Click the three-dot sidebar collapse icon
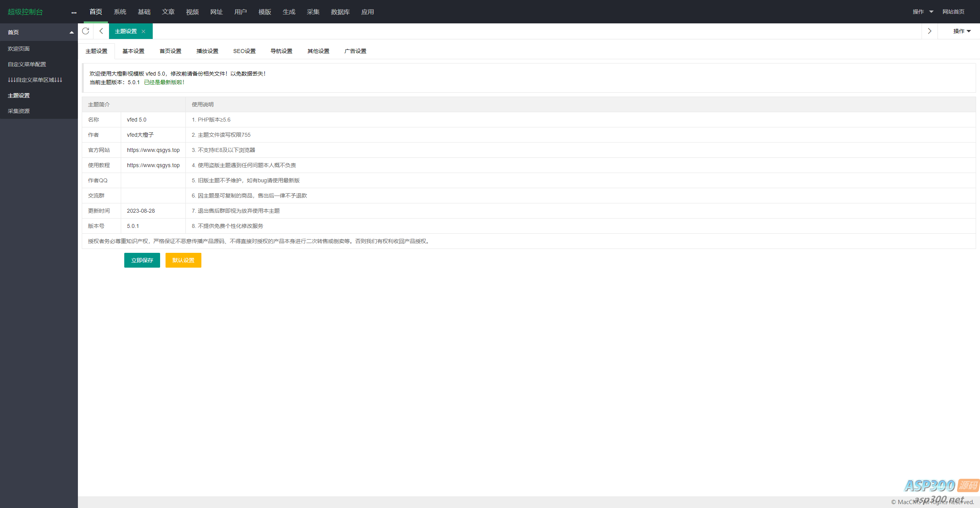 pyautogui.click(x=74, y=12)
